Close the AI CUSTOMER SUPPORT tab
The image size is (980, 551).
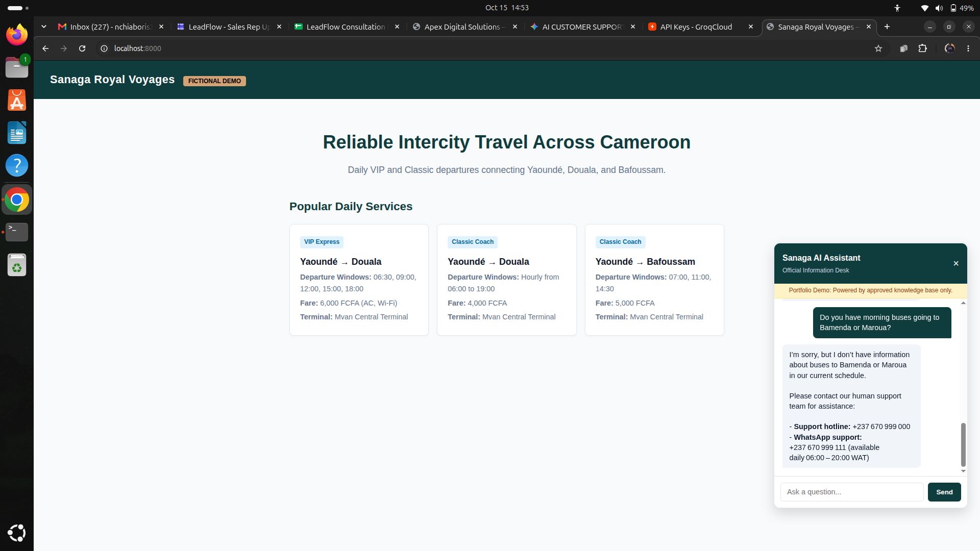pyautogui.click(x=633, y=27)
